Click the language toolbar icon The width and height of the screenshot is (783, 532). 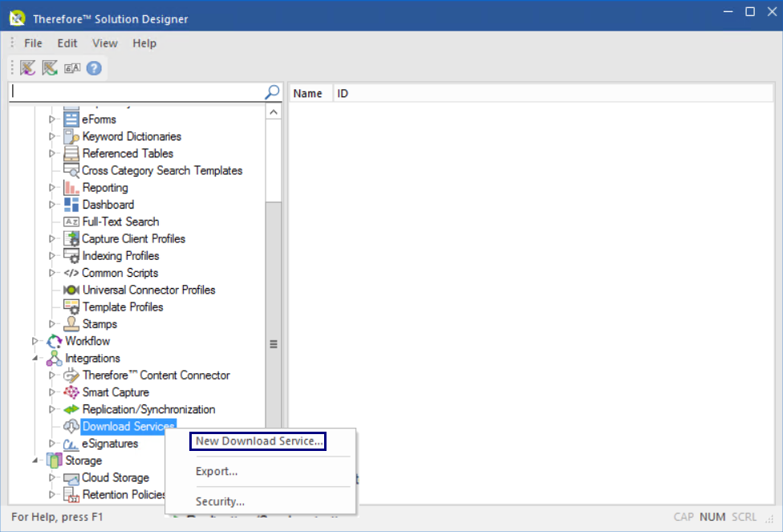[x=72, y=68]
